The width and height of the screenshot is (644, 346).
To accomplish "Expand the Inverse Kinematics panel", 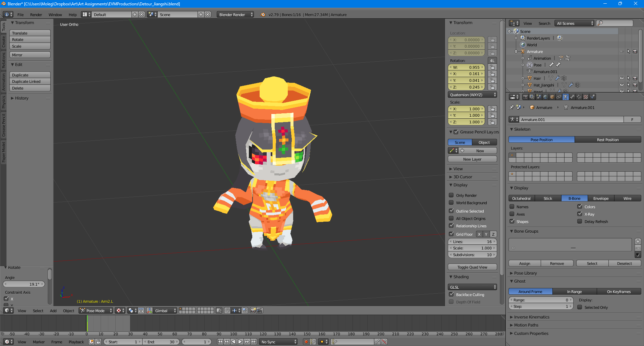I will tap(532, 317).
